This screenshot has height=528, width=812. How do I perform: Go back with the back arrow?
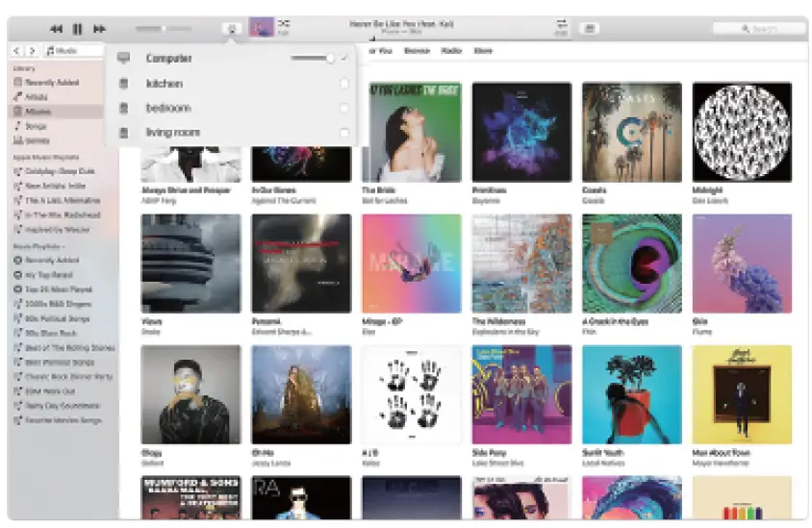click(x=16, y=51)
